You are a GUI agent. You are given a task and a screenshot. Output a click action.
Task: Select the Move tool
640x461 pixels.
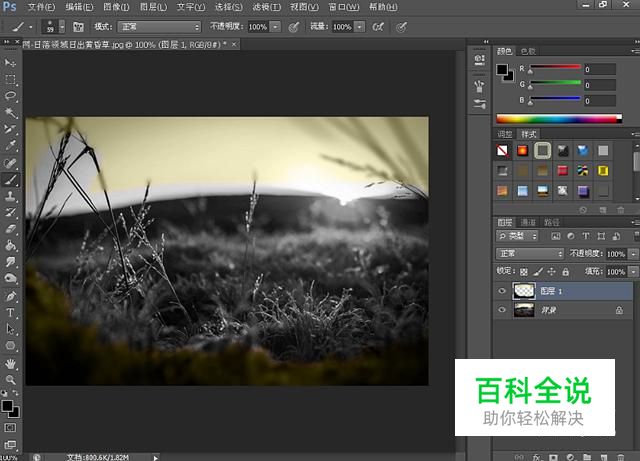10,62
